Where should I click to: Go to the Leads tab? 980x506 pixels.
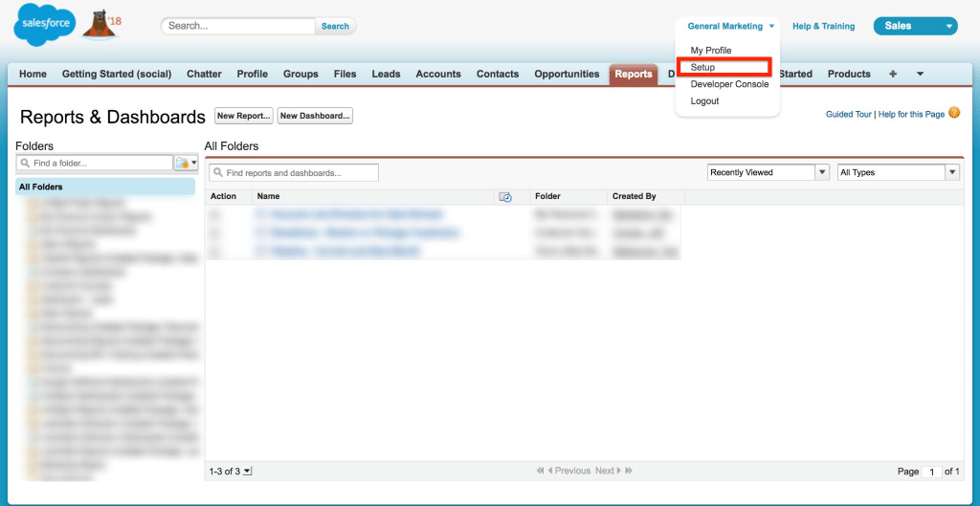pyautogui.click(x=386, y=74)
